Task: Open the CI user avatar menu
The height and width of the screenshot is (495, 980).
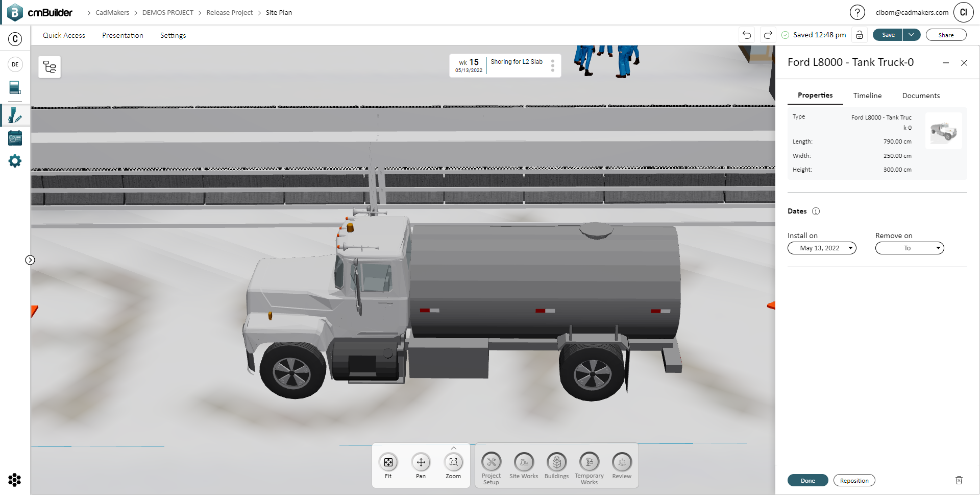Action: point(964,12)
